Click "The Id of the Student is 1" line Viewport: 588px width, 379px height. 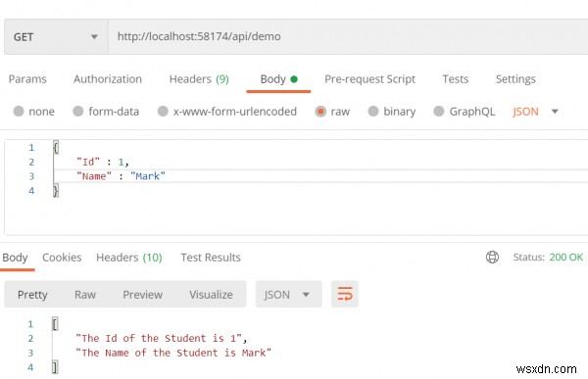pyautogui.click(x=162, y=339)
